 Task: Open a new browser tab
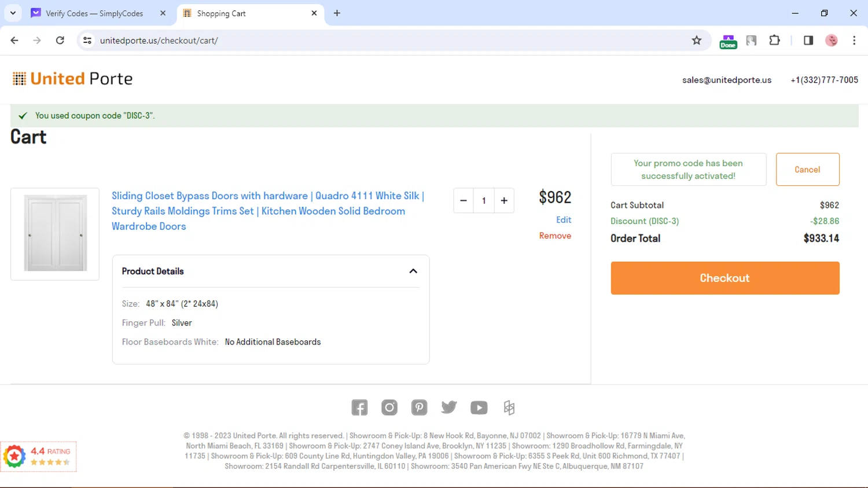[337, 13]
